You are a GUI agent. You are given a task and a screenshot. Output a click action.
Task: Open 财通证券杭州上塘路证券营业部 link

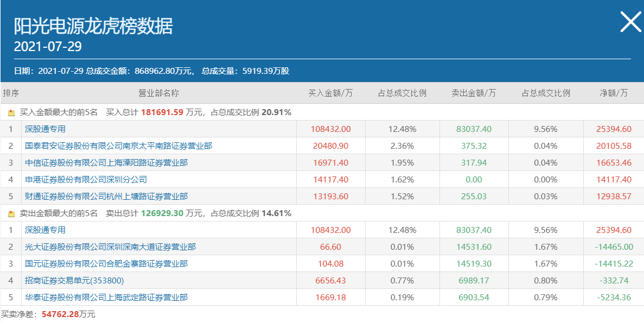pyautogui.click(x=106, y=197)
